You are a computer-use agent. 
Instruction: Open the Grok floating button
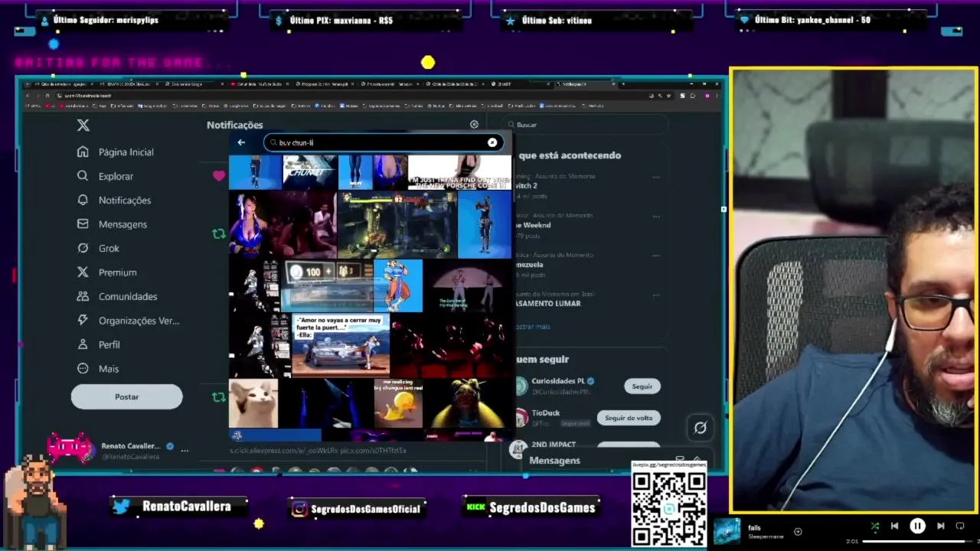(x=700, y=428)
